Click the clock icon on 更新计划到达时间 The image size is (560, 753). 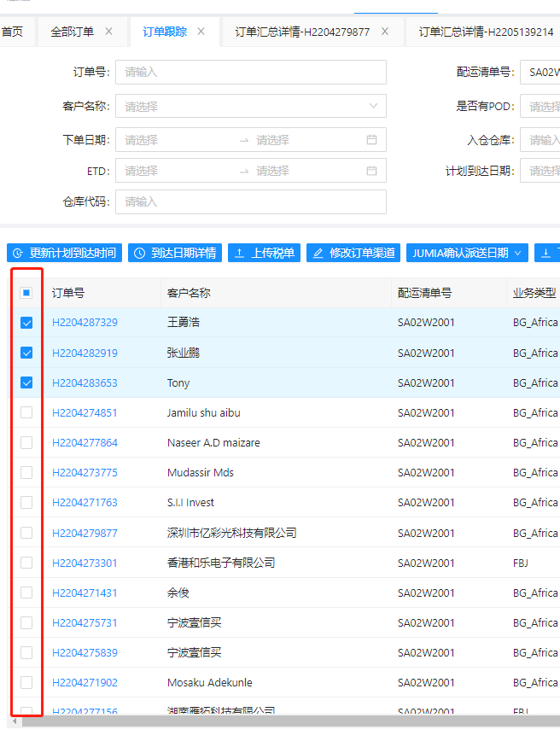click(19, 254)
